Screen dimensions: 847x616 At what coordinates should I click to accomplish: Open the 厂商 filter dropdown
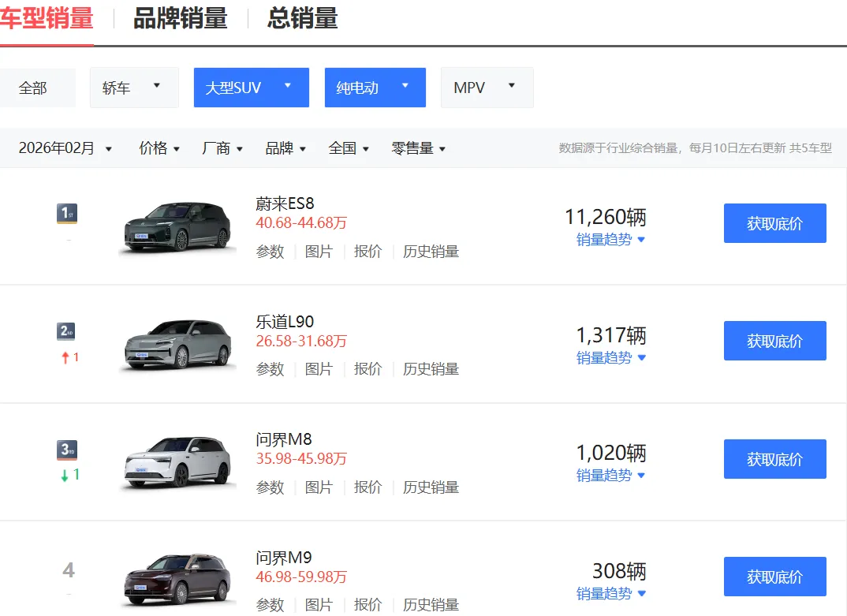222,148
